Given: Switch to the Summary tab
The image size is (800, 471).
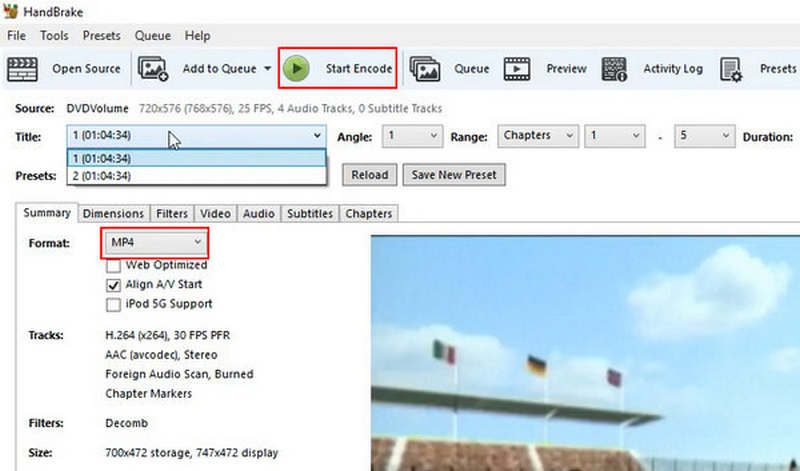Looking at the screenshot, I should point(47,213).
